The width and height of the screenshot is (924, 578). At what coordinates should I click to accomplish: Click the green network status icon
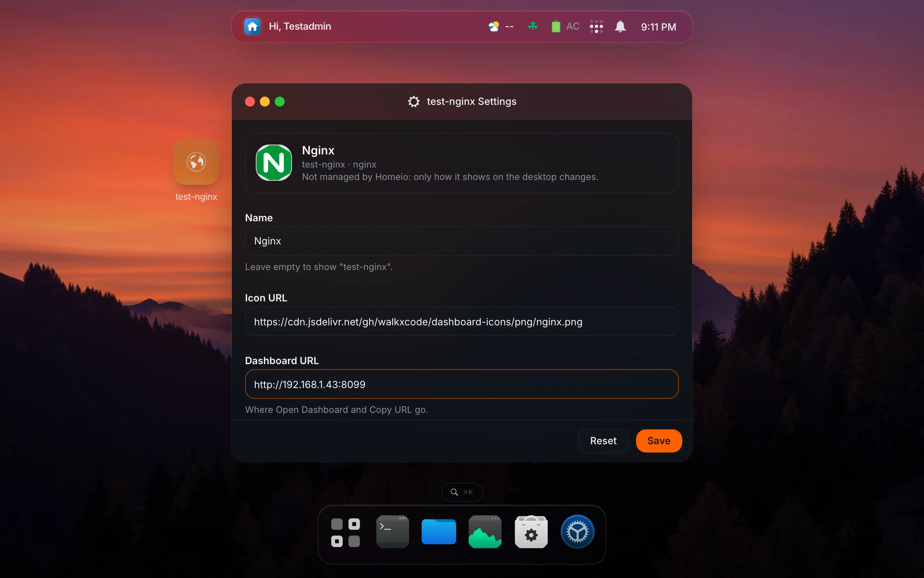(x=533, y=26)
